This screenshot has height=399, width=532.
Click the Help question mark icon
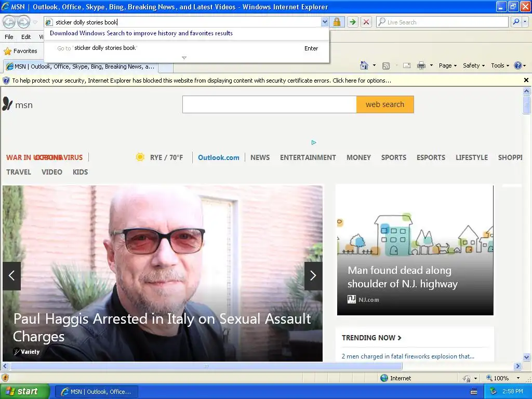(518, 65)
